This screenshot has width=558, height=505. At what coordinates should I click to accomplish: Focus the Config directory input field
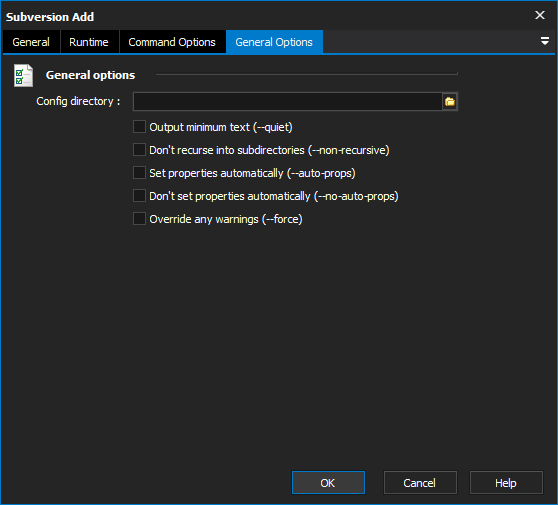pos(288,102)
